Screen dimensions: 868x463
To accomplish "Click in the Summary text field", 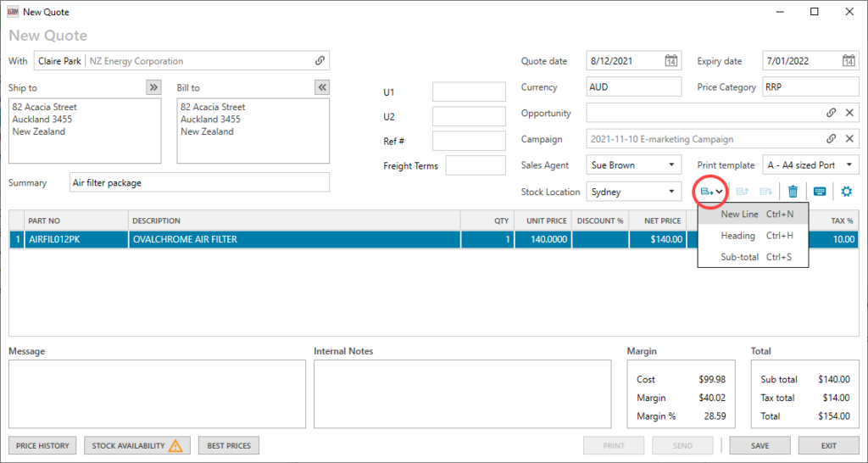I will 199,182.
